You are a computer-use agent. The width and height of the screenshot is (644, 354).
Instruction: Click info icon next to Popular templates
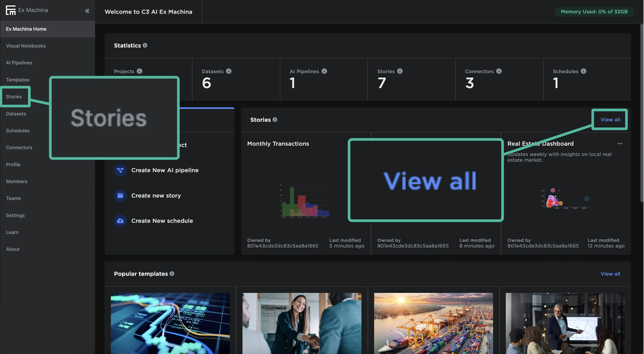172,274
